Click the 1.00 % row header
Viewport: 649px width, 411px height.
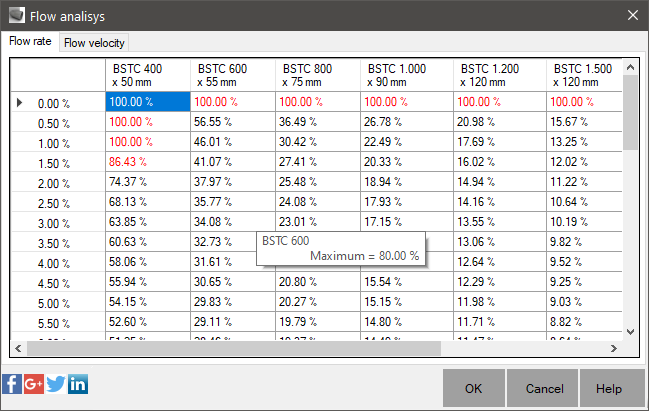pyautogui.click(x=58, y=142)
